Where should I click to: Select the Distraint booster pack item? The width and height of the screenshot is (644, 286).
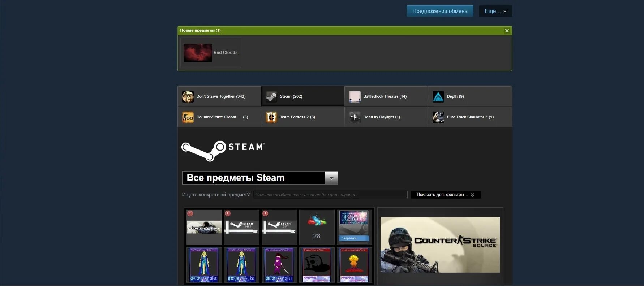pos(354,227)
